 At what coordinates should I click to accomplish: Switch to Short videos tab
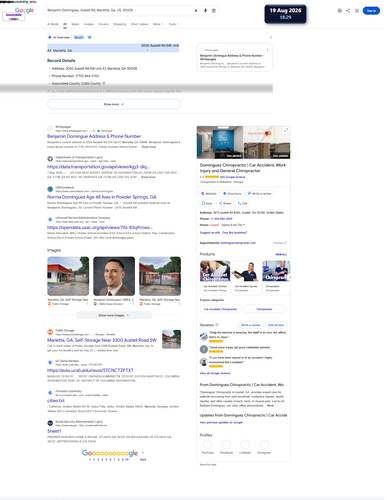[139, 24]
